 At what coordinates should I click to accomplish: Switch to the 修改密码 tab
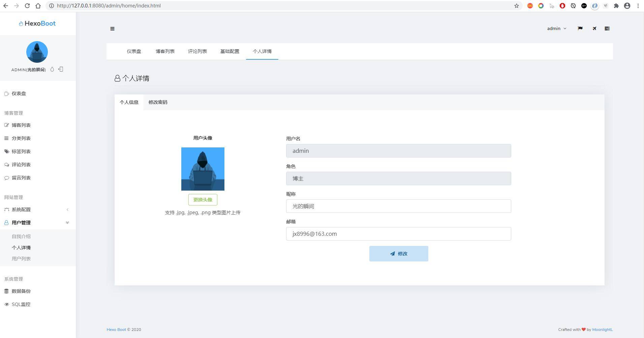(158, 102)
